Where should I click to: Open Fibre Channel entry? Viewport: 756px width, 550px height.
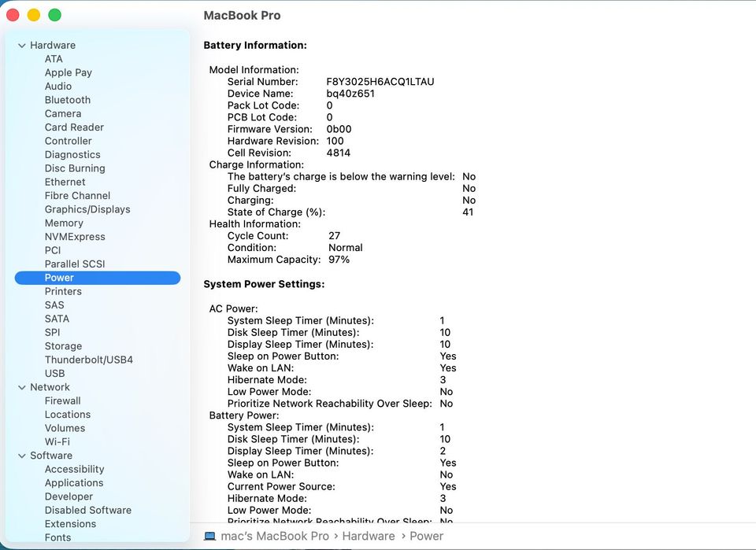(x=77, y=196)
